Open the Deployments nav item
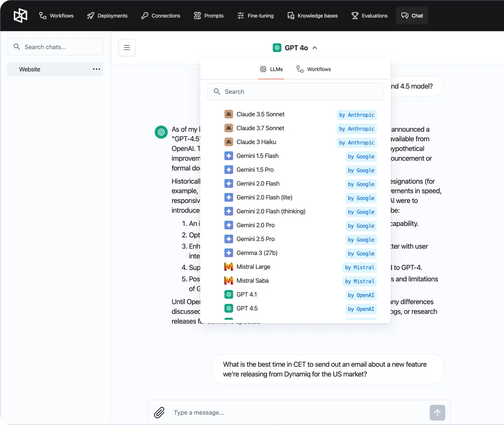 [x=107, y=16]
